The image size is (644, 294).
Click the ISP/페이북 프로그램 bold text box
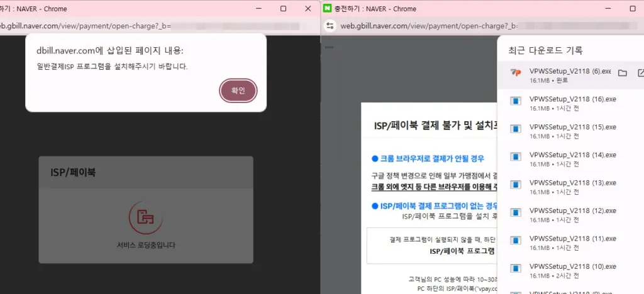[462, 251]
